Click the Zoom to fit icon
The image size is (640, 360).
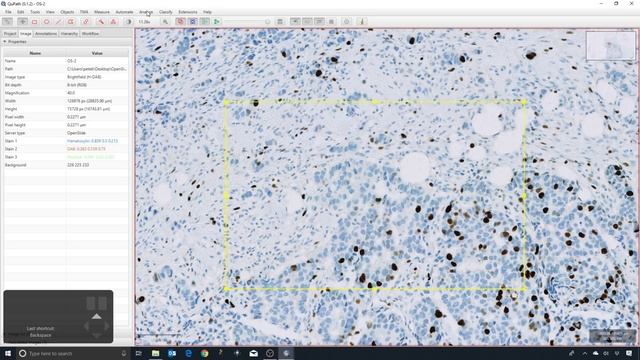click(x=165, y=22)
